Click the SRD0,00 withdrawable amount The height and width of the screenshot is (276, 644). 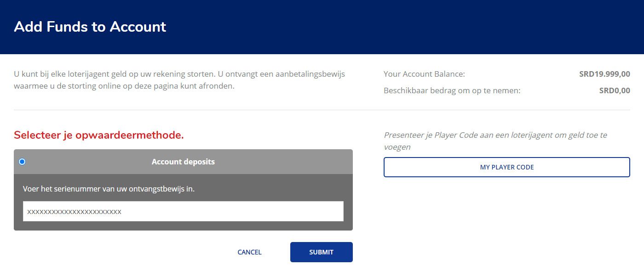(x=615, y=90)
